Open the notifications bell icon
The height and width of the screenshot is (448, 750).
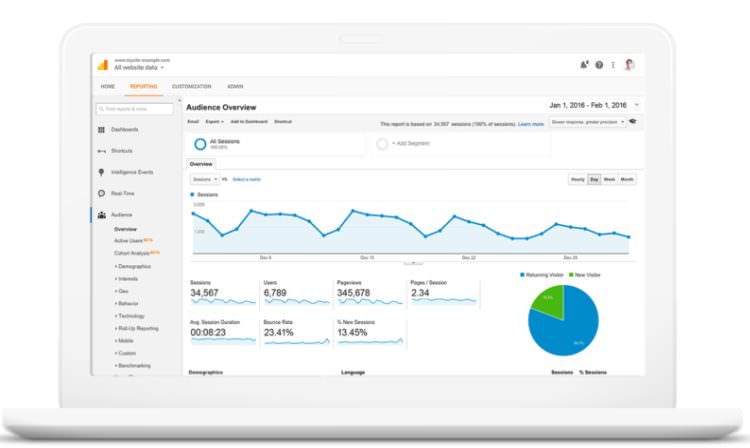[x=584, y=65]
